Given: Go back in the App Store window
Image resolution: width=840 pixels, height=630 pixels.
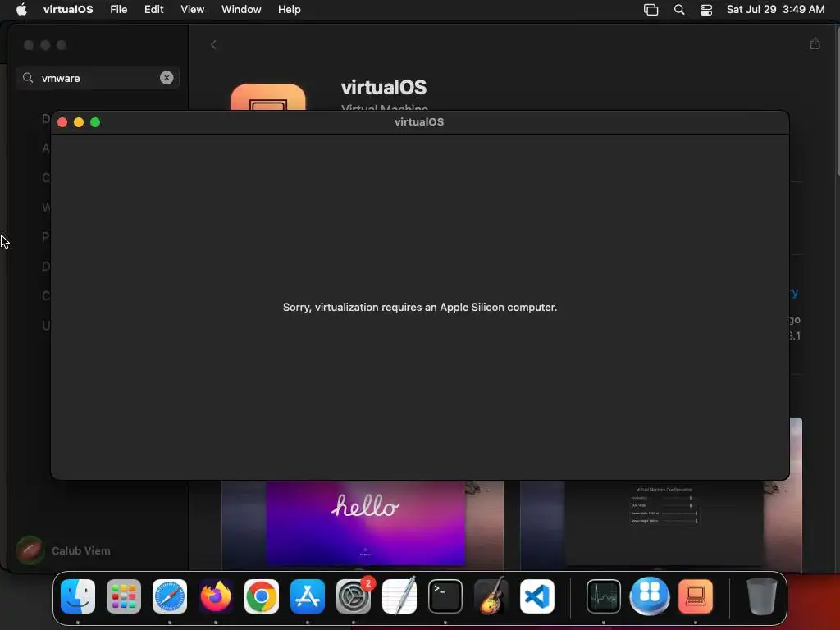Looking at the screenshot, I should [214, 44].
